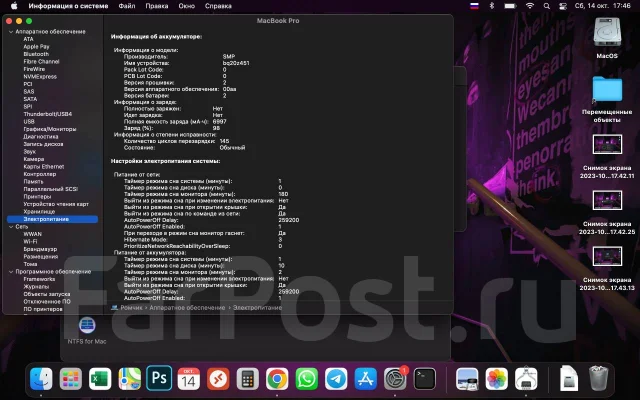Screen dimensions: 640x400
Task: Select Электропитание in the sidebar
Action: tap(52, 219)
